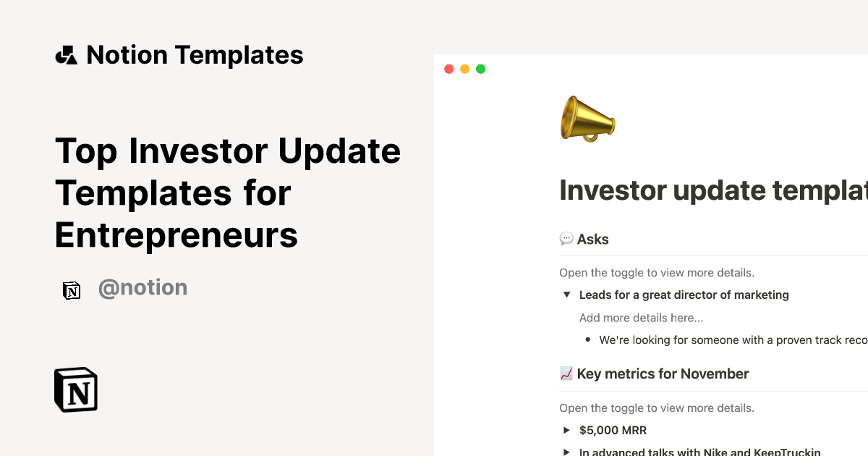Click the gold megaphone page icon
Viewport: 868px width, 456px height.
point(587,118)
